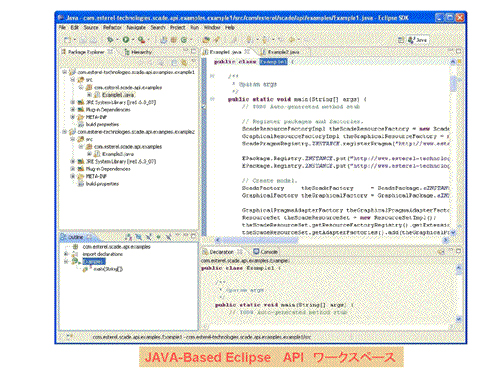Switch to the Hierarchy view tab

(x=138, y=52)
